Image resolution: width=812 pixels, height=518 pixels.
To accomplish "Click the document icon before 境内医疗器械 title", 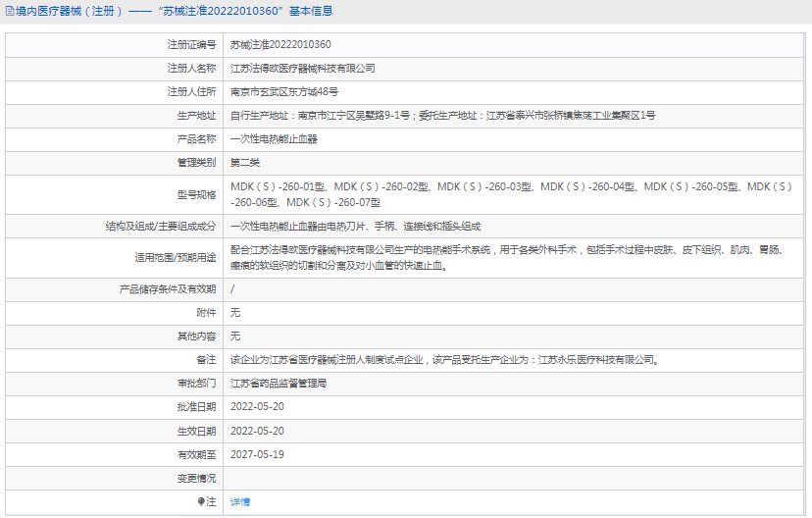I will coord(10,11).
